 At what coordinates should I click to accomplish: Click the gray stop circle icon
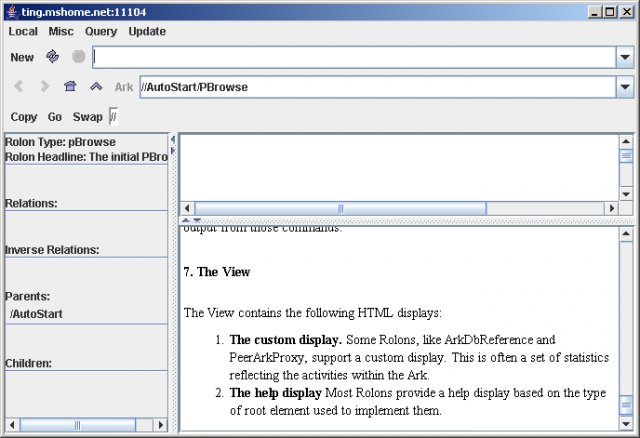(78, 57)
